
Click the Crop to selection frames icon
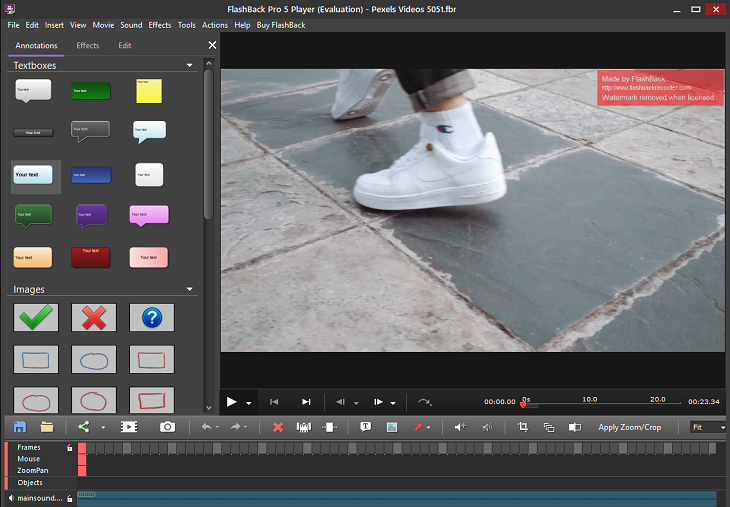pos(330,427)
